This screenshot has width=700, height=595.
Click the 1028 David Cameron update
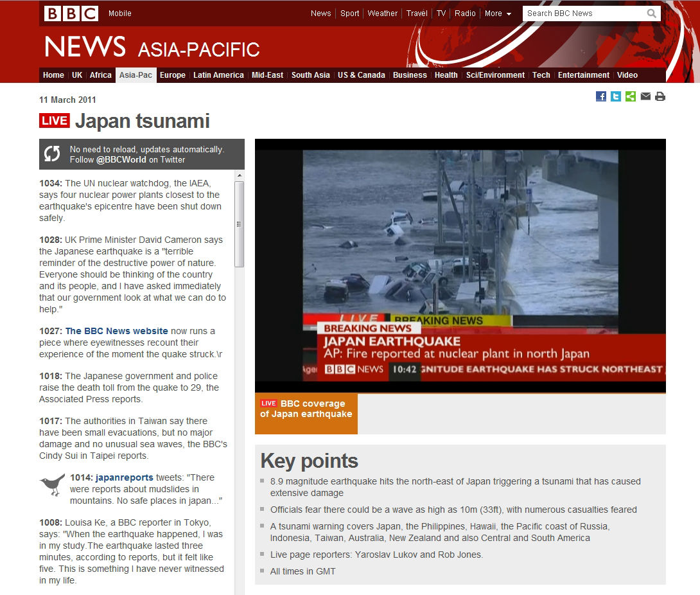pos(132,274)
